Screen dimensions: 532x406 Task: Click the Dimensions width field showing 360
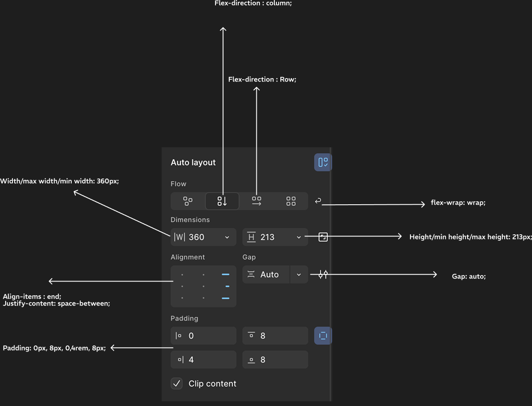point(198,237)
